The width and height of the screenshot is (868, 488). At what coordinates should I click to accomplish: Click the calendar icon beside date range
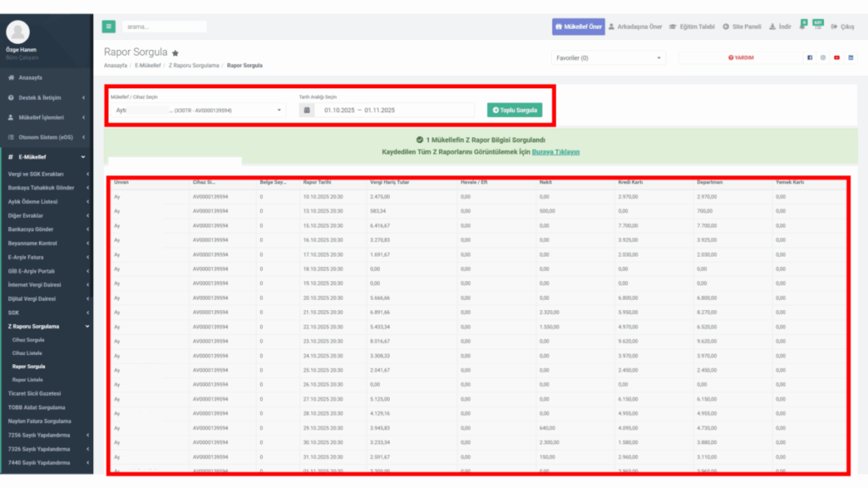[307, 110]
